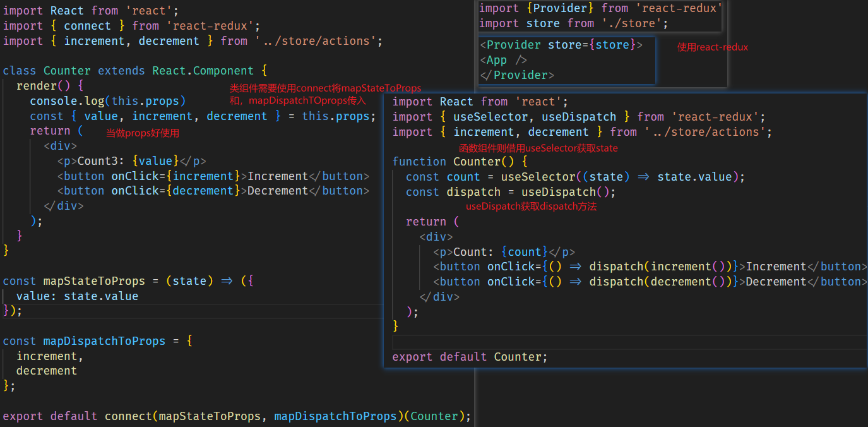This screenshot has height=427, width=868.
Task: Click the closing </Provider> tag
Action: [517, 75]
